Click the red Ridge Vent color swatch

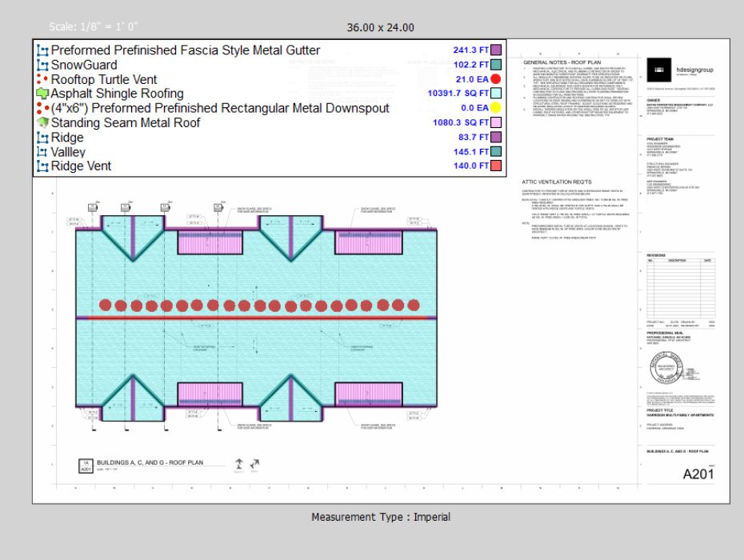495,166
